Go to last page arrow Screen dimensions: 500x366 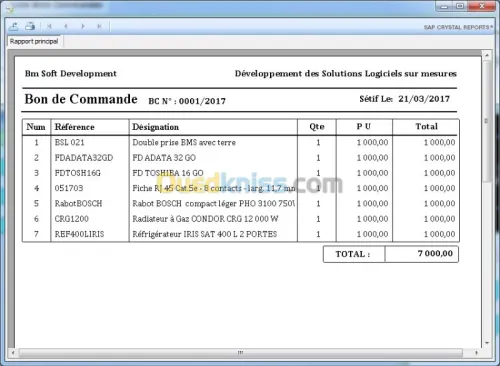(99, 26)
